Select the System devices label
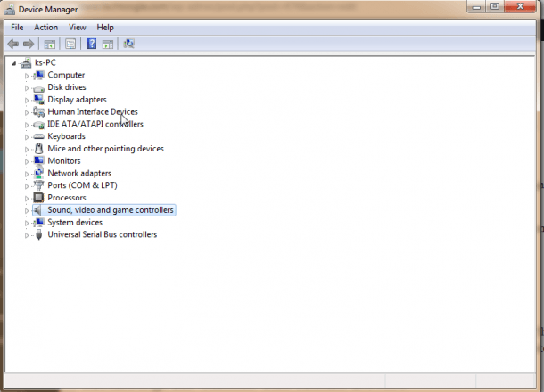544x392 pixels. coord(75,222)
